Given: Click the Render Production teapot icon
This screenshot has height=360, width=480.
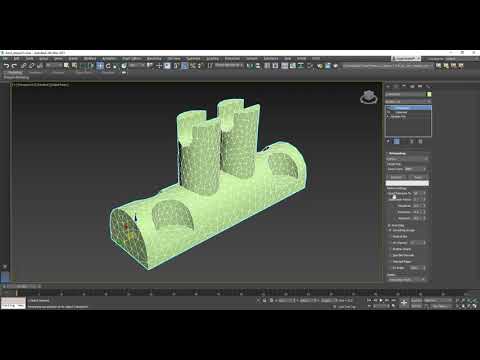Looking at the screenshot, I should 336,66.
